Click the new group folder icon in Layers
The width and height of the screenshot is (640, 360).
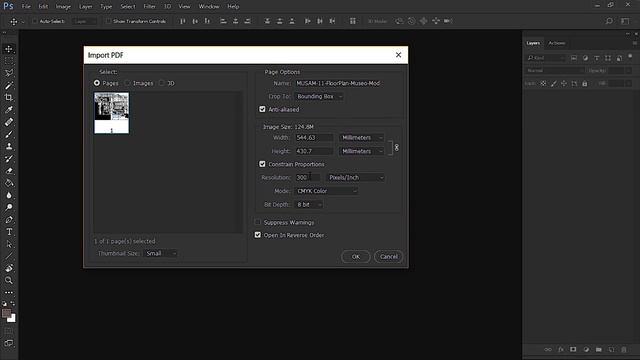(598, 349)
